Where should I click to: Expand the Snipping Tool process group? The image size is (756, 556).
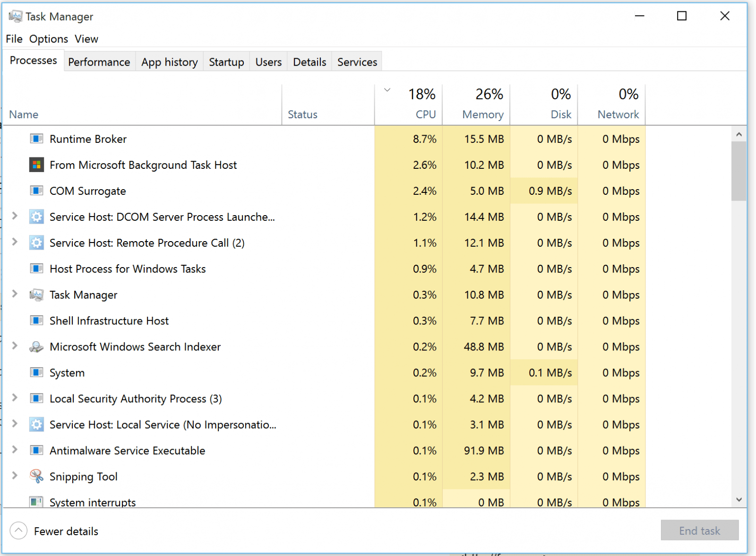tap(15, 476)
